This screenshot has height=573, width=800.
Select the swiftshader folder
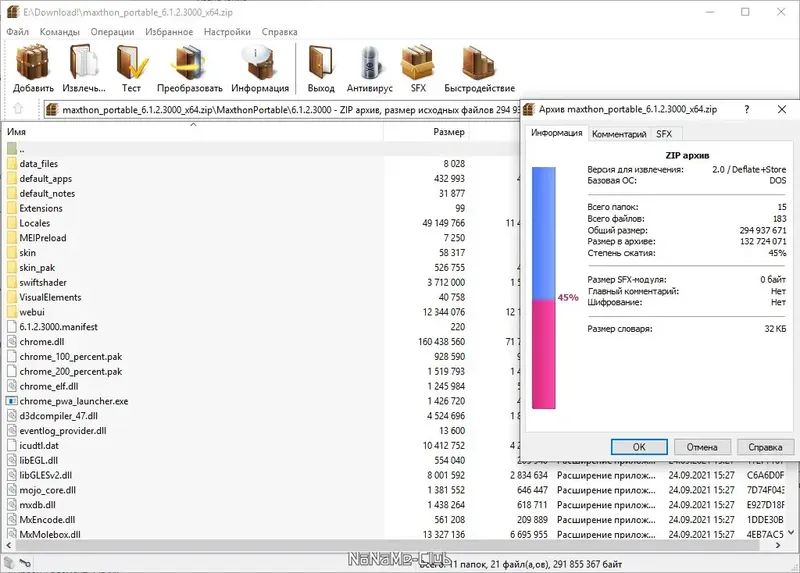coord(43,282)
